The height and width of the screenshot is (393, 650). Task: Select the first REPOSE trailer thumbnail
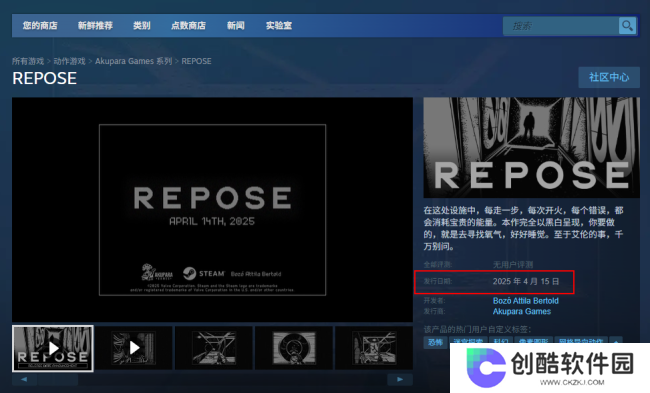53,348
